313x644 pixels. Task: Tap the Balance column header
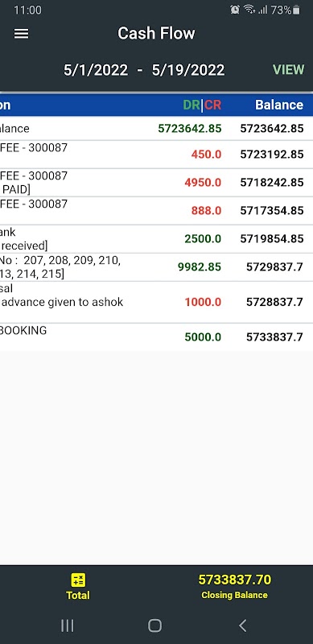pos(279,105)
